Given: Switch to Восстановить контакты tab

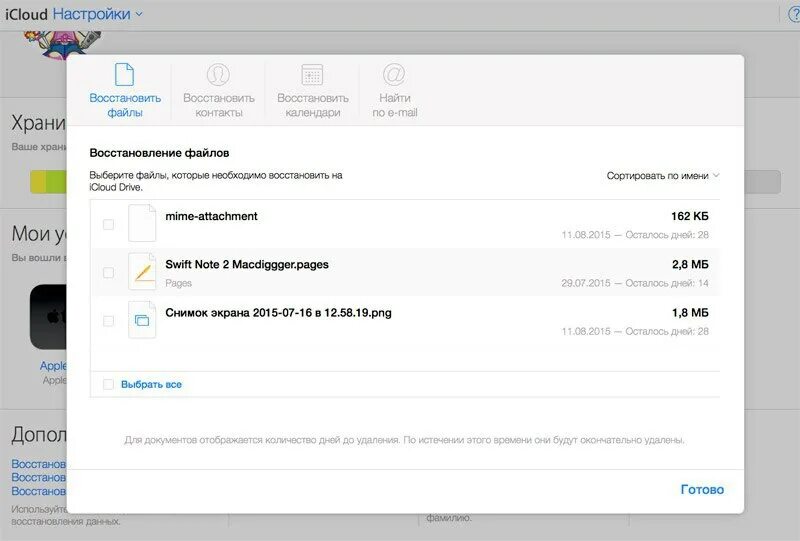Looking at the screenshot, I should tap(218, 91).
